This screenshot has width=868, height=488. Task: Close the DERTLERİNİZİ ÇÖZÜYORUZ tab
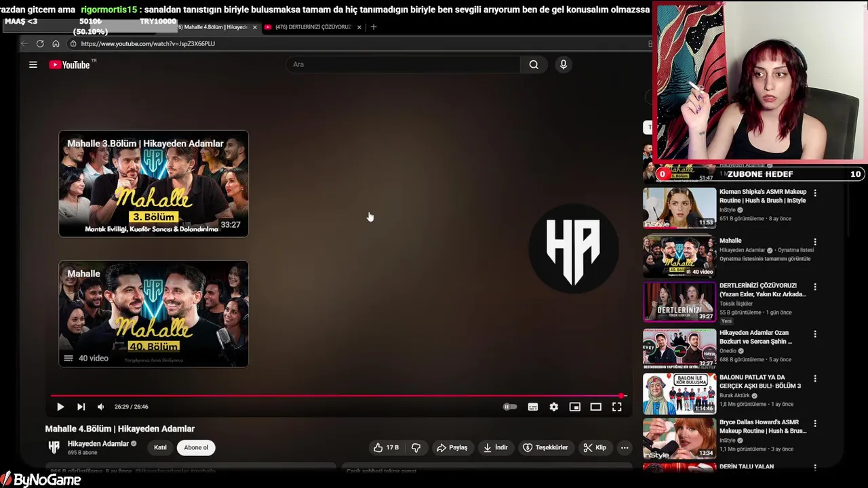(x=359, y=27)
